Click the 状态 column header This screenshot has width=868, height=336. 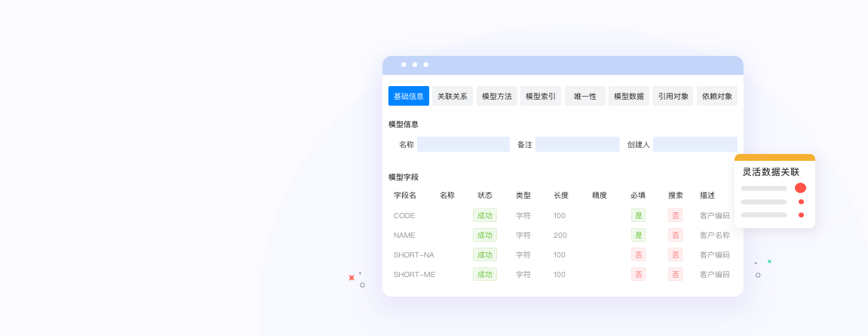(485, 195)
